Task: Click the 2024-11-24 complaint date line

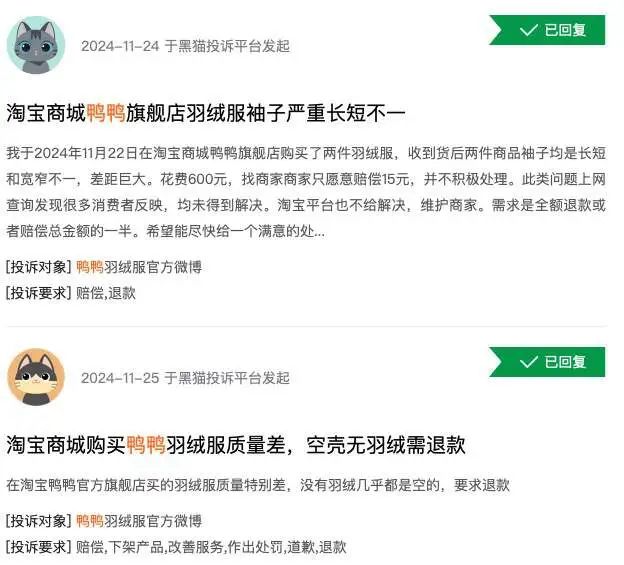Action: (185, 46)
